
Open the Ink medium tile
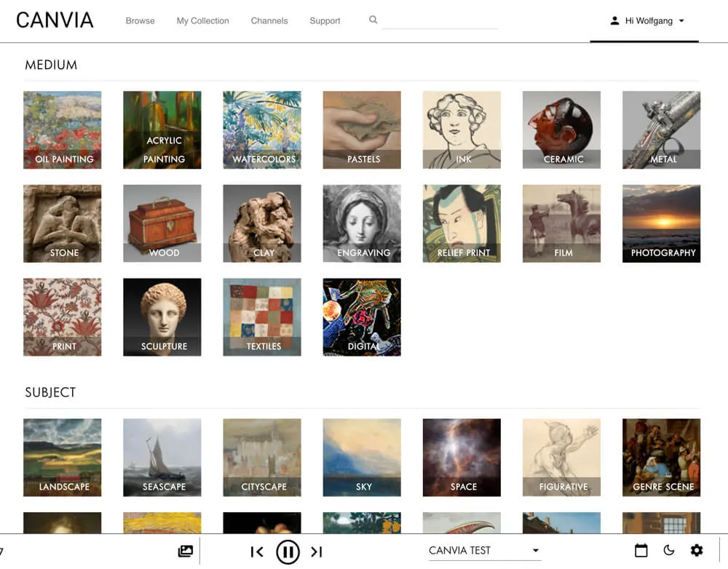[462, 130]
